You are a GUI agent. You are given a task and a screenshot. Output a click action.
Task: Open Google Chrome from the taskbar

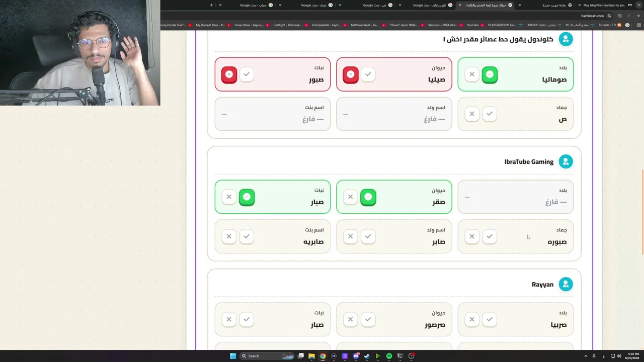(323, 356)
